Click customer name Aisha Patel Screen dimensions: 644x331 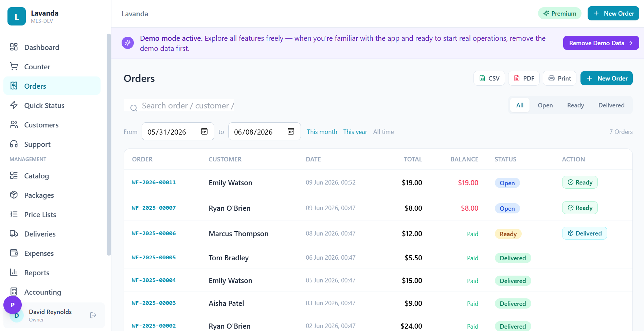[x=226, y=303]
